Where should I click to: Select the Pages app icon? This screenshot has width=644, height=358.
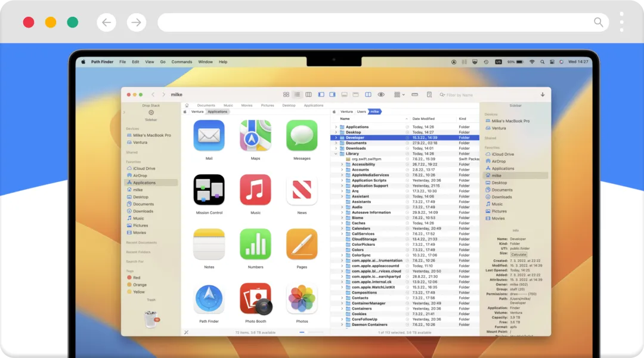[302, 244]
